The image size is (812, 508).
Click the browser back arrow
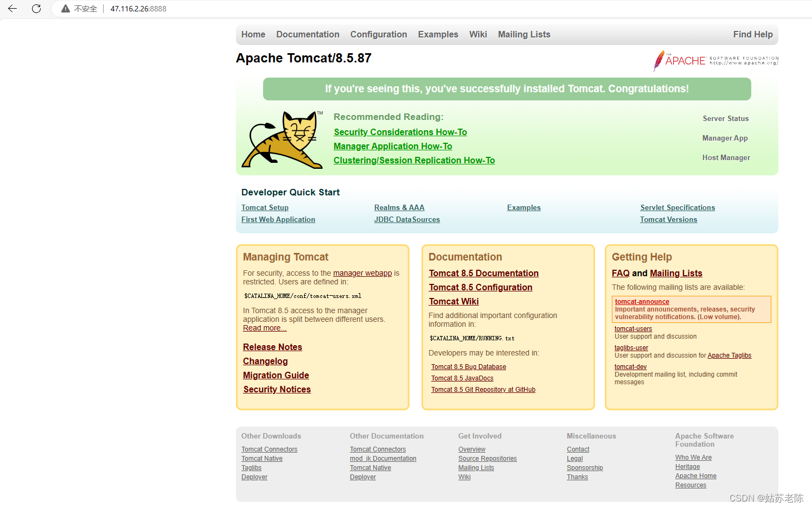12,9
